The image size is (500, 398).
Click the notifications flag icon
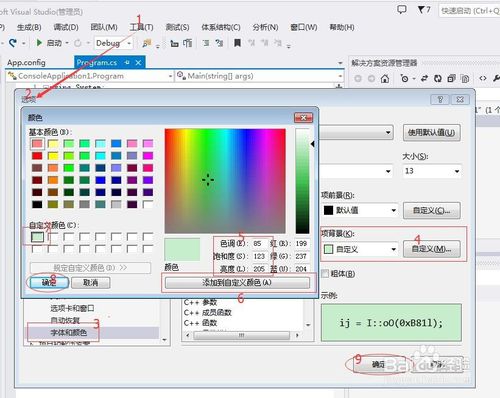coord(421,10)
